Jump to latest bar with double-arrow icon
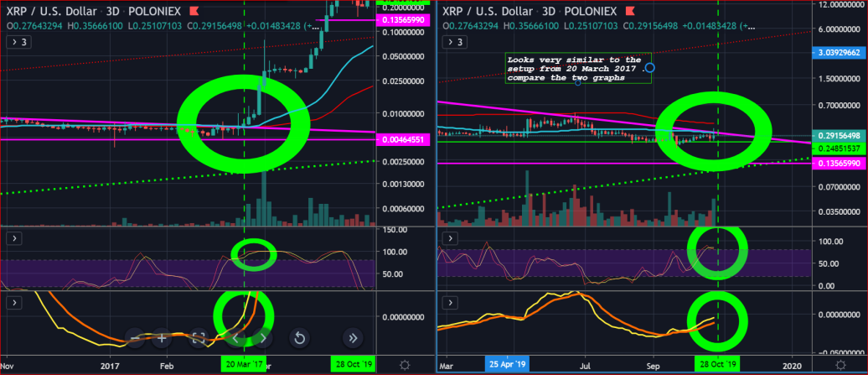The width and height of the screenshot is (868, 375). [x=353, y=337]
